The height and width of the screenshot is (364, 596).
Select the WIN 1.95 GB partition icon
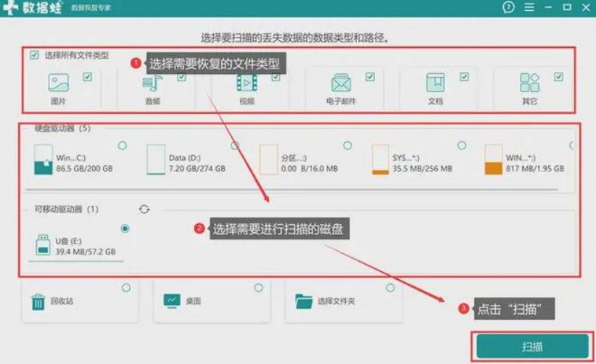(493, 160)
